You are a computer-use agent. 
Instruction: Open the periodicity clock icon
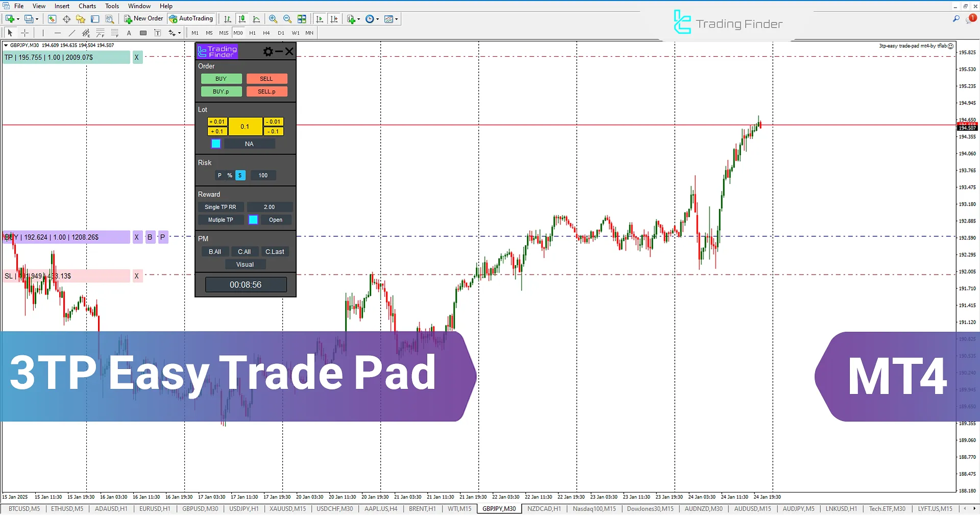click(x=370, y=19)
